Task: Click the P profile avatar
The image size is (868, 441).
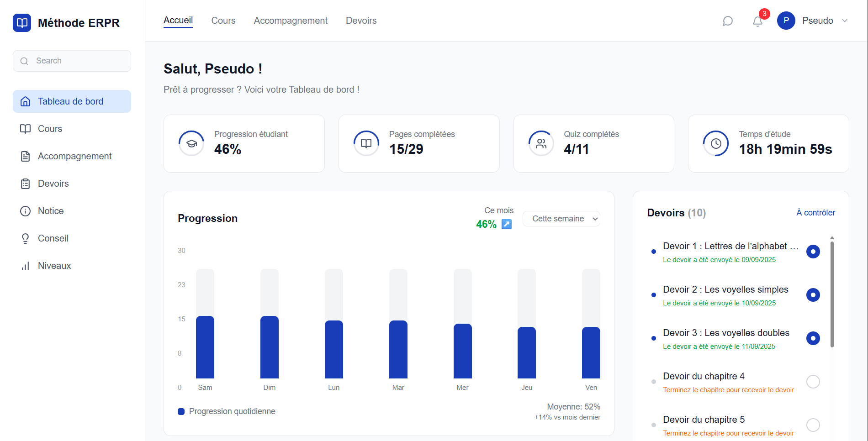Action: click(x=786, y=21)
